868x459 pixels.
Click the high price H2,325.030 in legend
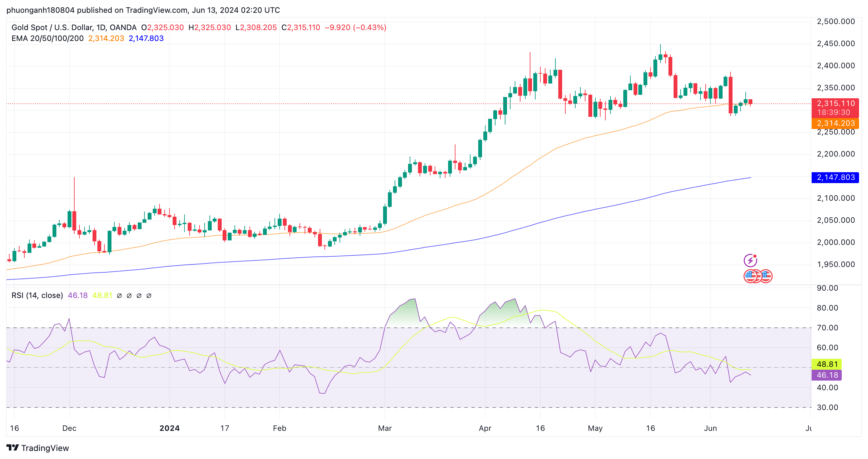[x=209, y=27]
